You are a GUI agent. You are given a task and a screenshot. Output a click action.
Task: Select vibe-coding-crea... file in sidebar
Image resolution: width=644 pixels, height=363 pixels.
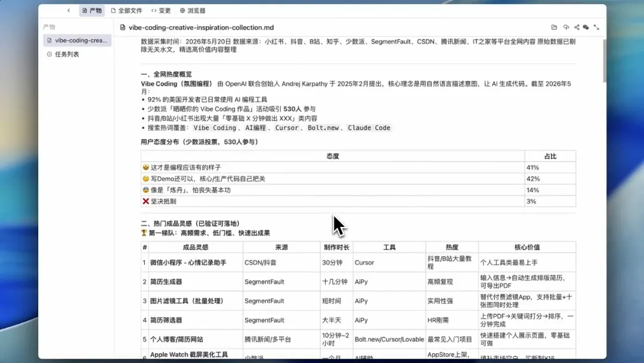click(x=77, y=40)
